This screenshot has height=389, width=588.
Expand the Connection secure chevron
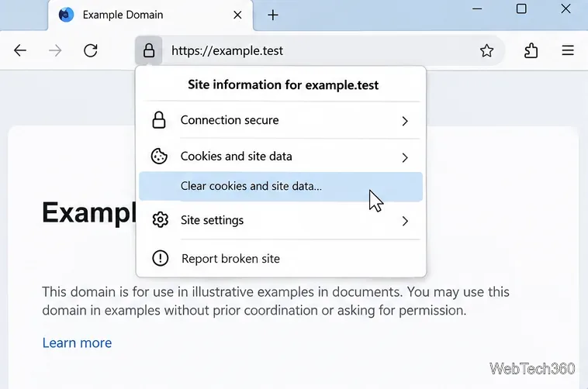tap(405, 121)
